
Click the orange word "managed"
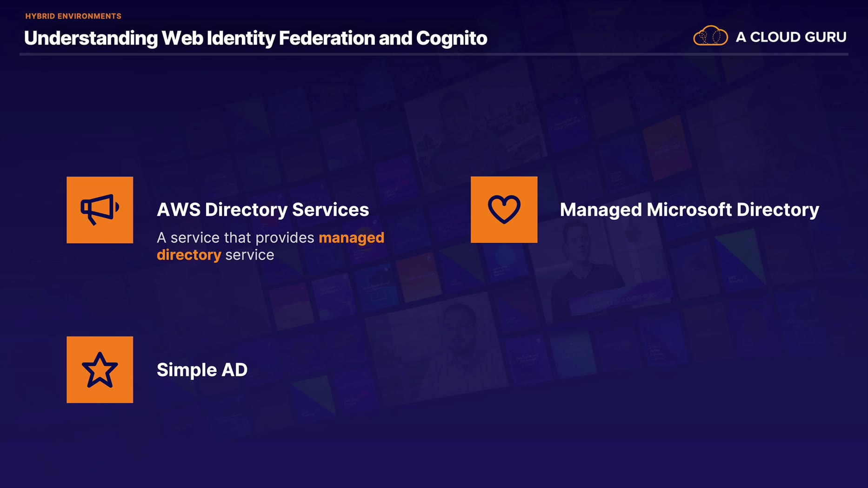pyautogui.click(x=351, y=237)
